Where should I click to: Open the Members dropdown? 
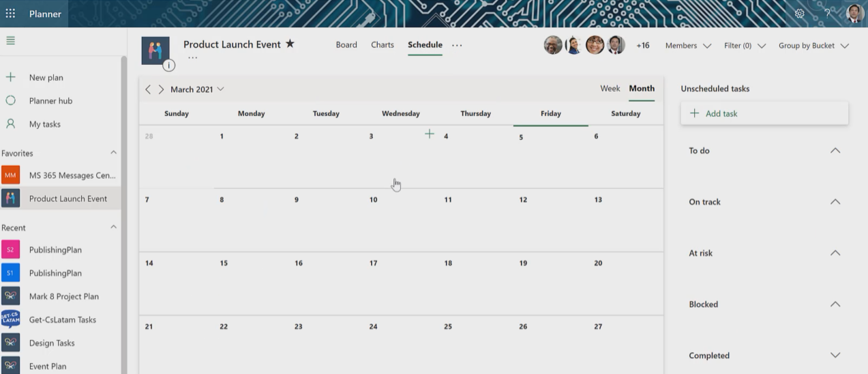tap(688, 46)
